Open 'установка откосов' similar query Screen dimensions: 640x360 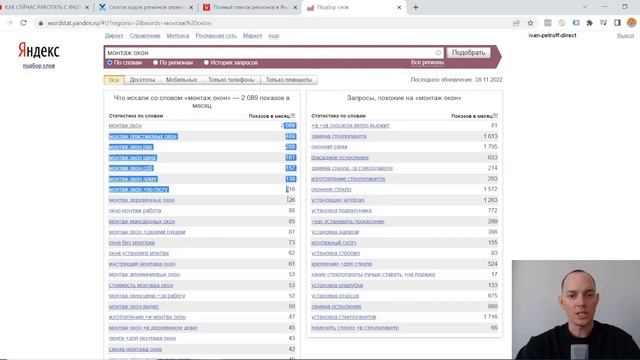[x=335, y=296]
